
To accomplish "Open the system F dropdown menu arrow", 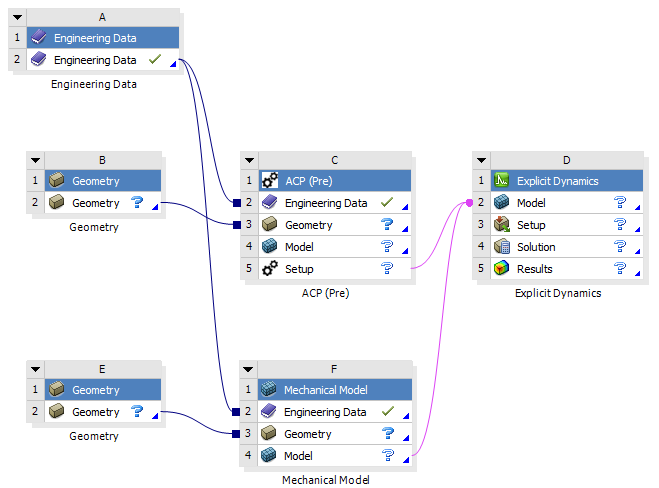I will [248, 369].
